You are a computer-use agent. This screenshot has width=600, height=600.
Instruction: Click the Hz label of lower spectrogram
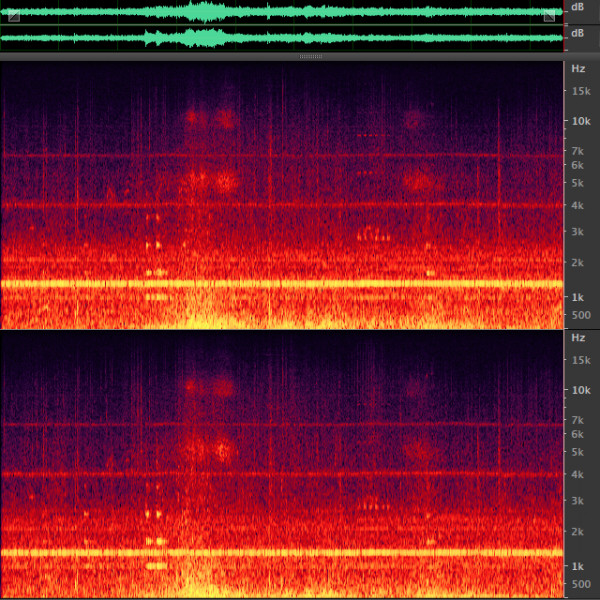tap(578, 338)
